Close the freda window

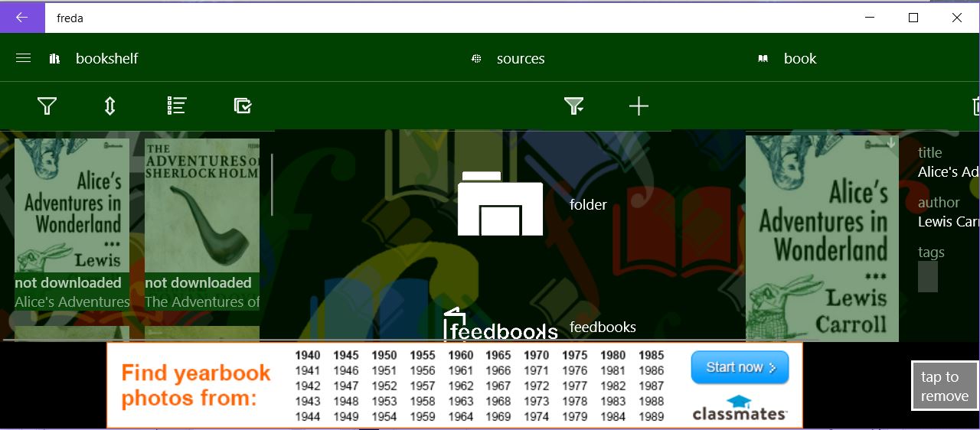tap(957, 18)
